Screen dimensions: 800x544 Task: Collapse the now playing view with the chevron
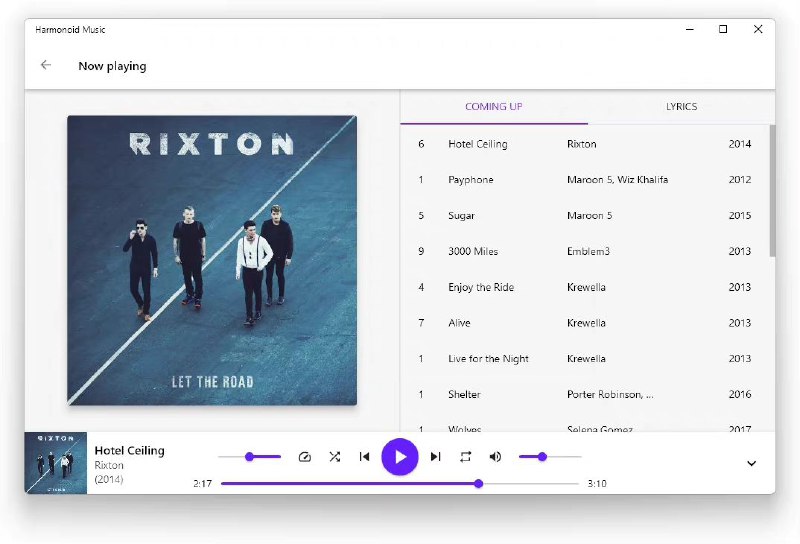[x=752, y=463]
